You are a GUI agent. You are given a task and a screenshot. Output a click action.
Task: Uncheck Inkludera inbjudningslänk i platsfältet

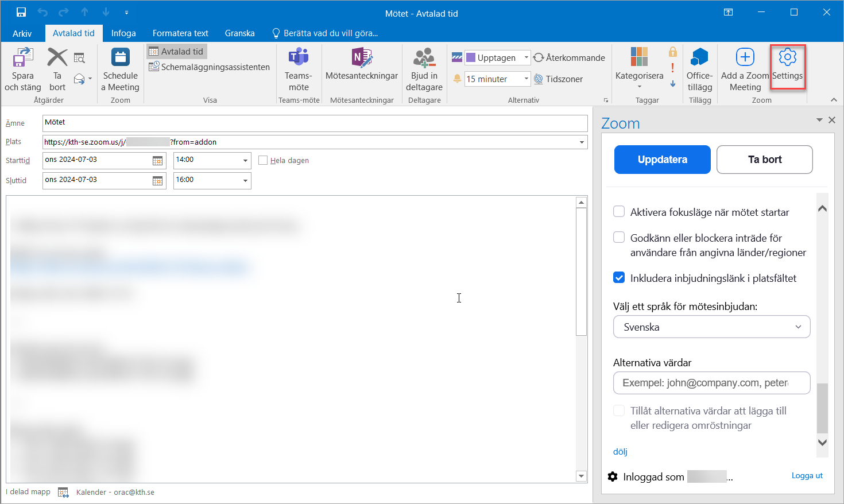pos(619,278)
